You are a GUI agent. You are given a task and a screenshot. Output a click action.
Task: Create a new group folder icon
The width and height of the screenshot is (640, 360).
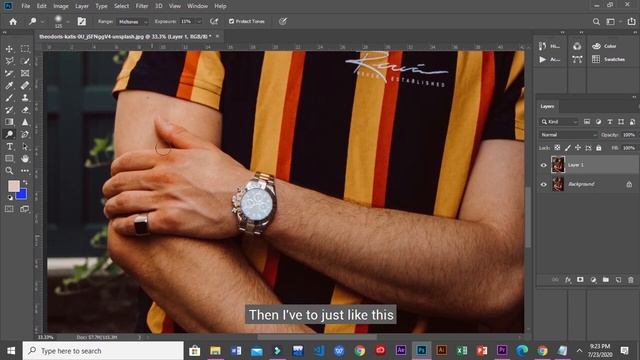point(606,280)
